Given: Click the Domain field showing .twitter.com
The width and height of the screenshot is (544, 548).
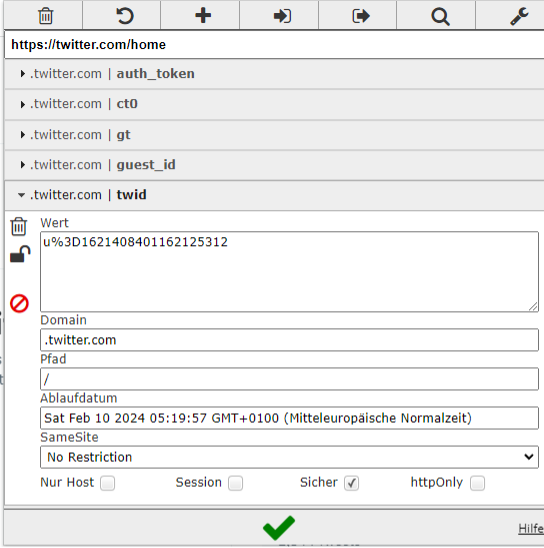Looking at the screenshot, I should pyautogui.click(x=289, y=340).
